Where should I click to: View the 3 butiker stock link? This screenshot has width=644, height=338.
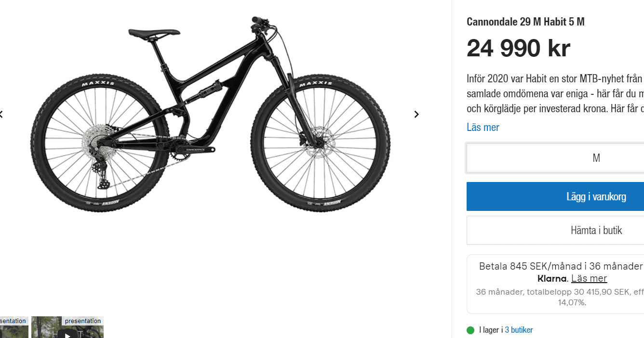pos(519,330)
